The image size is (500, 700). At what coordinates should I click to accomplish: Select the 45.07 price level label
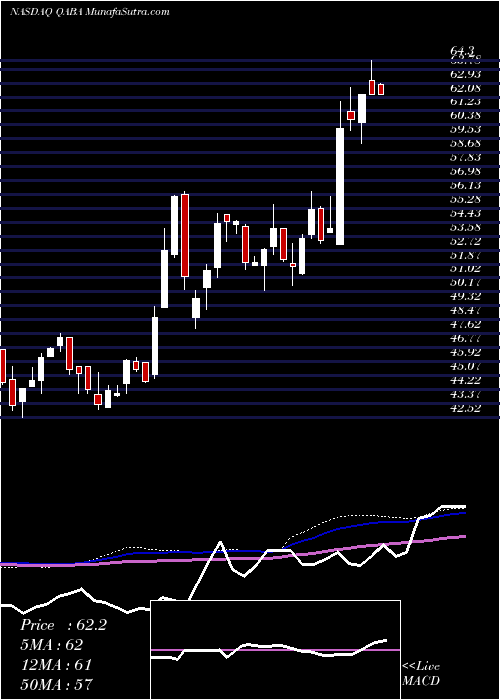465,366
